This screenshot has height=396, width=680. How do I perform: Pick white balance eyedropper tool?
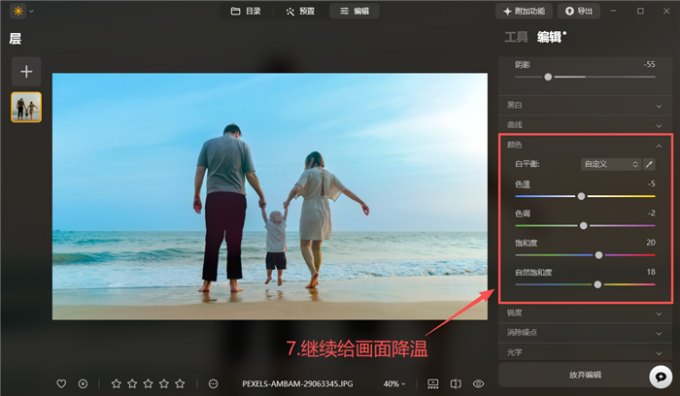click(x=649, y=164)
